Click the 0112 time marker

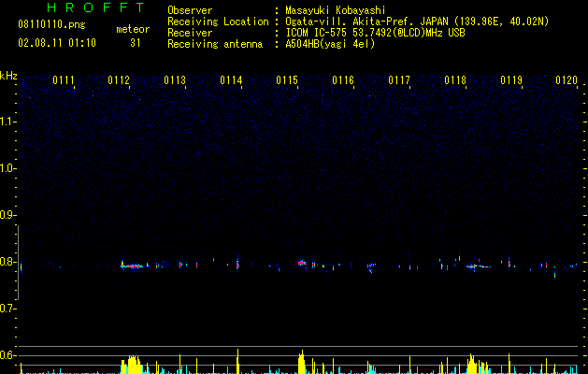click(x=119, y=80)
